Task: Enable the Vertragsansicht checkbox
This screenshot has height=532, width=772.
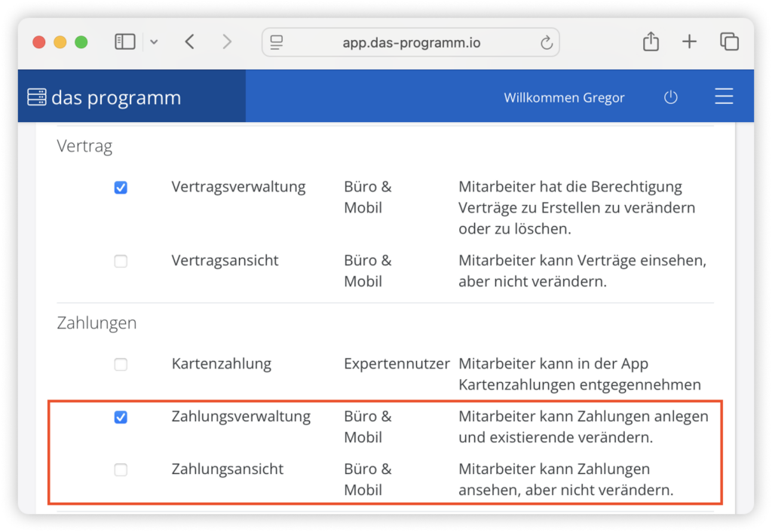Action: 121,261
